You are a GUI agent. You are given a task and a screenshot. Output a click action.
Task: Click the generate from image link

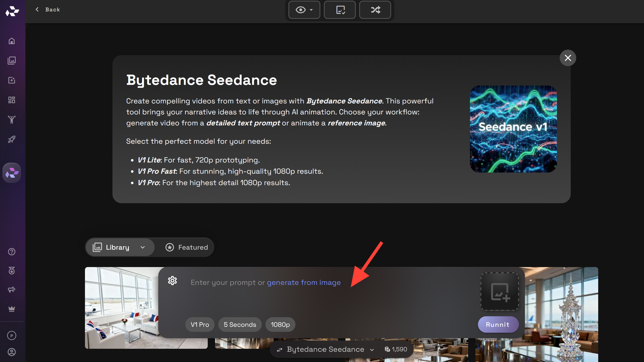click(x=304, y=283)
